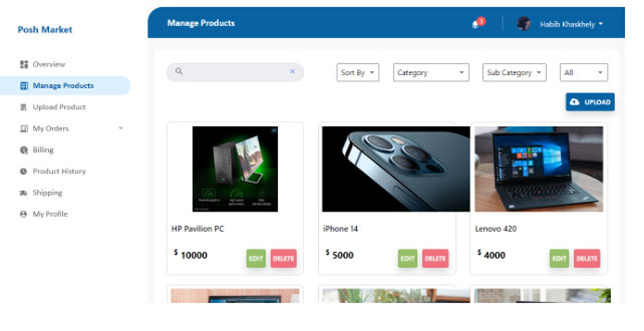Click the Product History clock icon
644x331 pixels.
click(24, 171)
